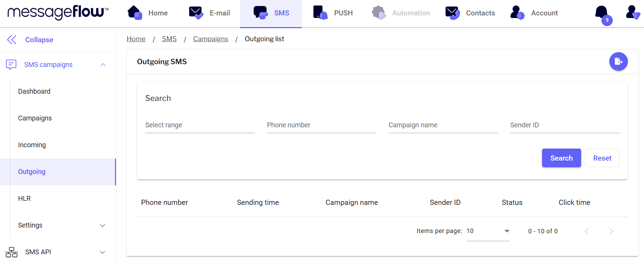Click the Reset button
Viewport: 644px width, 268px height.
tap(602, 158)
